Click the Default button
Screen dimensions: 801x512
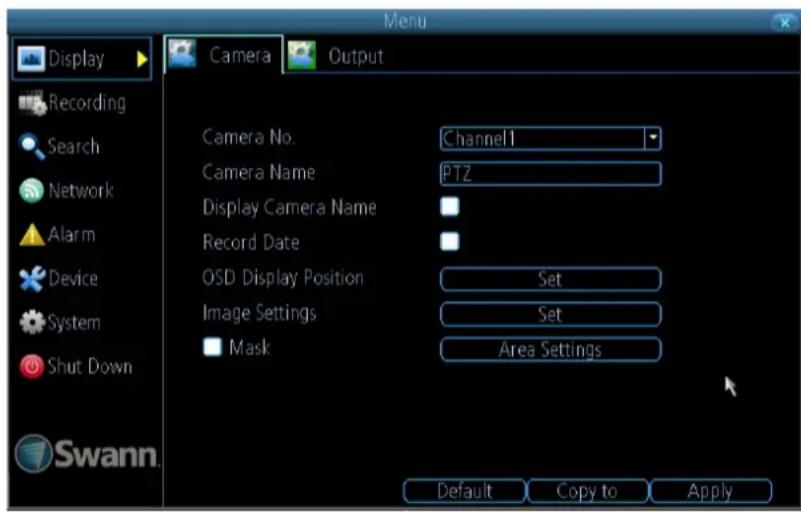tap(464, 492)
